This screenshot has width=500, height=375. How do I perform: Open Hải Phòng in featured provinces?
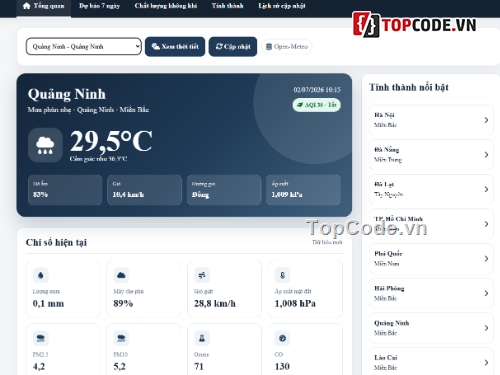coord(431,293)
